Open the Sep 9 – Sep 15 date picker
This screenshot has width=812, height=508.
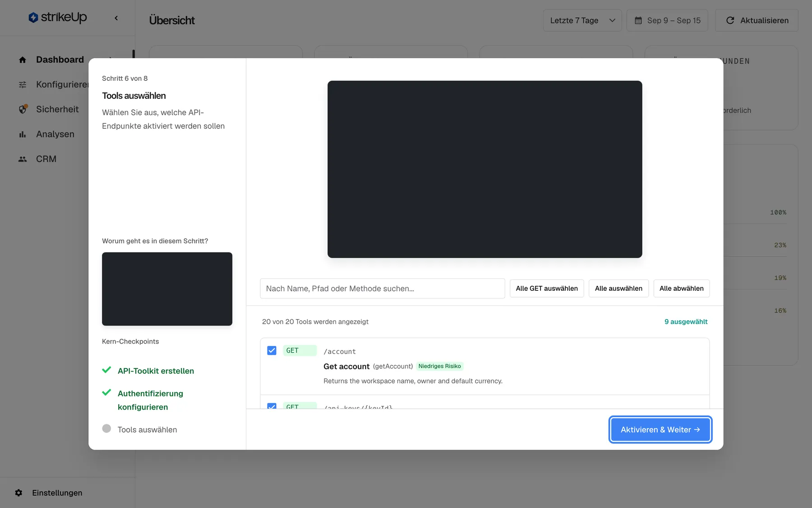pos(667,20)
